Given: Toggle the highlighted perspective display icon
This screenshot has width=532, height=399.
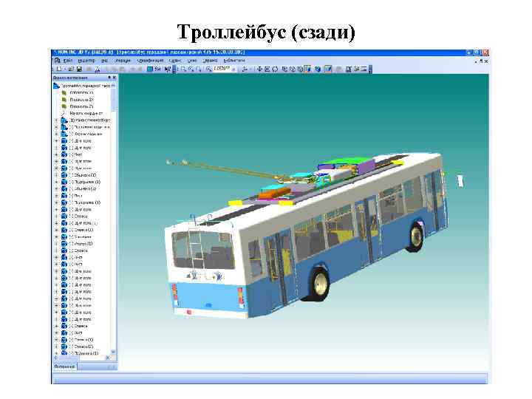Looking at the screenshot, I should (328, 69).
